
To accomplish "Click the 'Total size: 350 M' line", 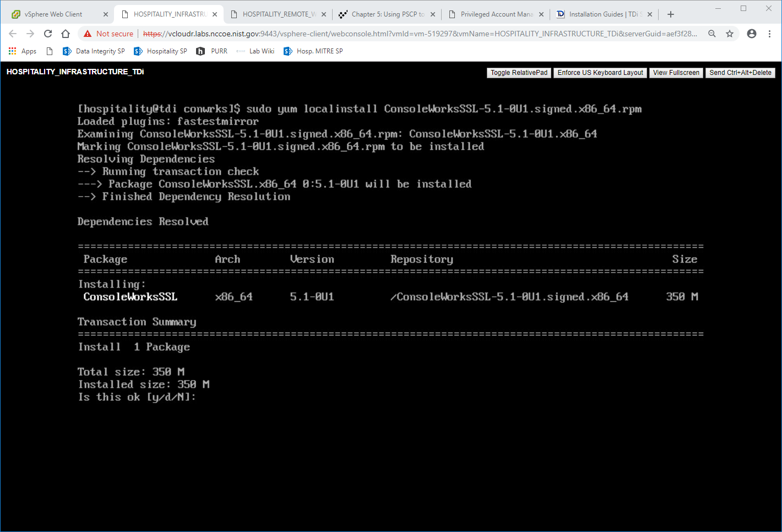I will click(x=131, y=372).
